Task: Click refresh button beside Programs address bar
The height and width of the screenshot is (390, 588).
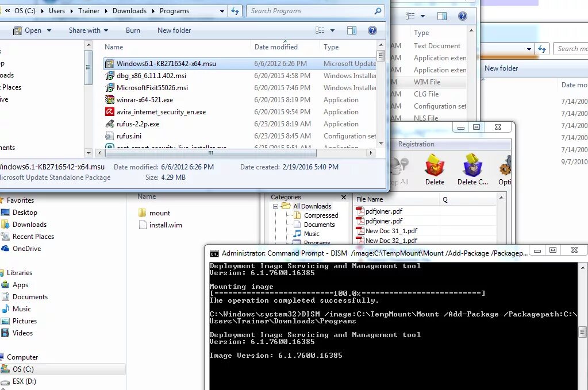Action: pos(235,11)
